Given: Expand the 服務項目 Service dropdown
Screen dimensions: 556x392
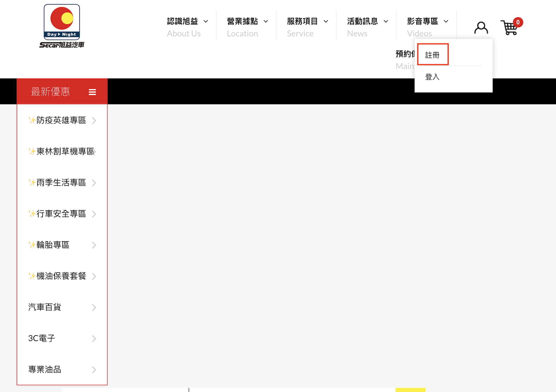Looking at the screenshot, I should point(307,21).
